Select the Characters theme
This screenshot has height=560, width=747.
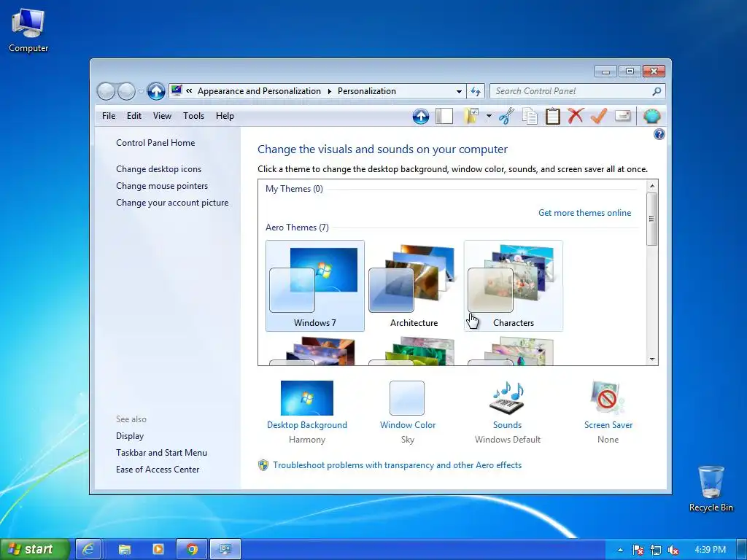513,286
